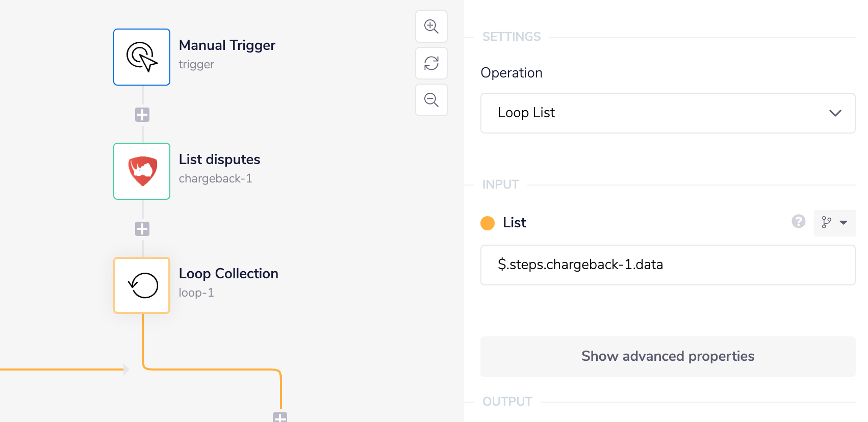The width and height of the screenshot is (868, 422).
Task: Click the List input jsonpath field
Action: pyautogui.click(x=667, y=265)
